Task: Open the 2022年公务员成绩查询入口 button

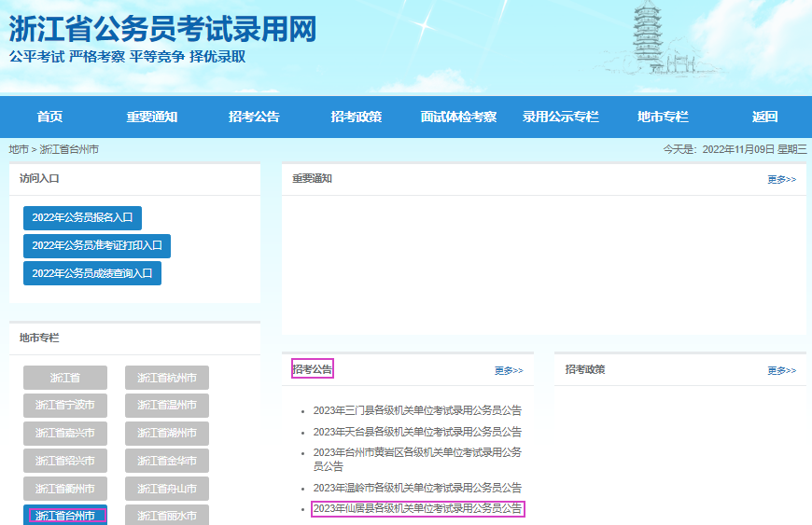Action: click(92, 273)
